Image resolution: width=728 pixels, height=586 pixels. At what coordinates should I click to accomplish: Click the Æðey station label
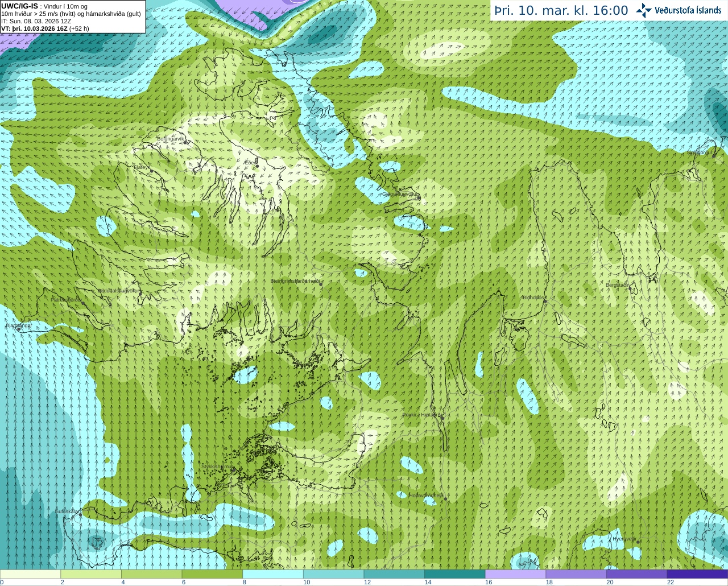click(x=251, y=162)
